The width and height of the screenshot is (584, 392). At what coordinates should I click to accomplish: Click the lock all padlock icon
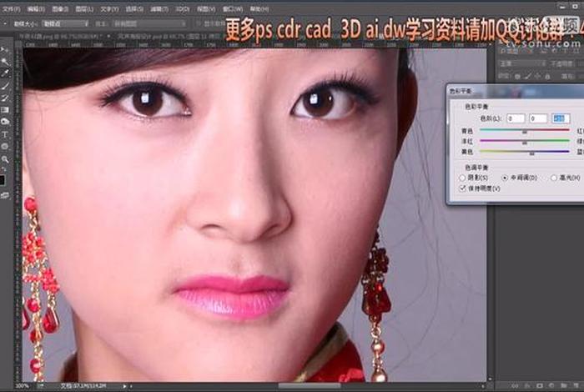(547, 77)
